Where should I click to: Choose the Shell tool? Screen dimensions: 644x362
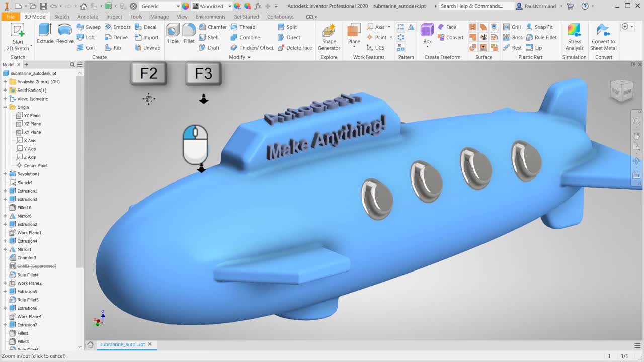click(209, 37)
